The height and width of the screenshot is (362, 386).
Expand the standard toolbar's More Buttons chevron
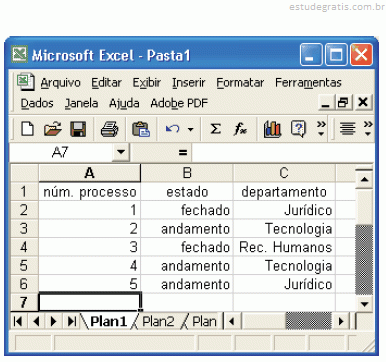coord(321,128)
